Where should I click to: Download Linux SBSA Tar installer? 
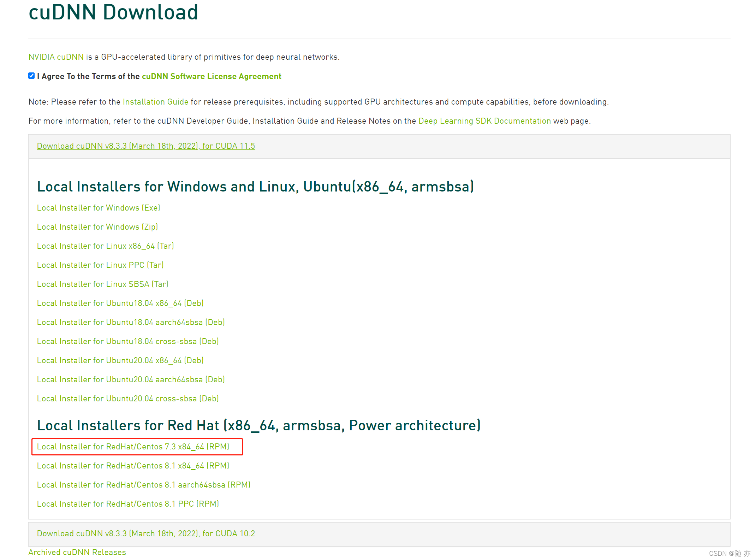pos(102,284)
